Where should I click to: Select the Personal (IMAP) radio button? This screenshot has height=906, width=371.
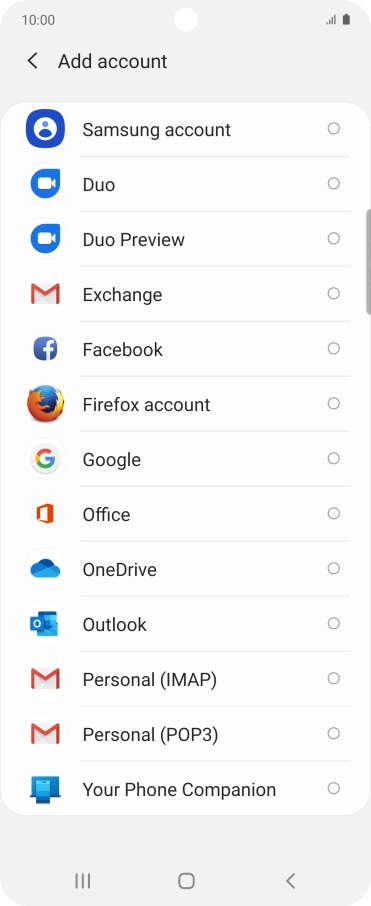click(333, 678)
